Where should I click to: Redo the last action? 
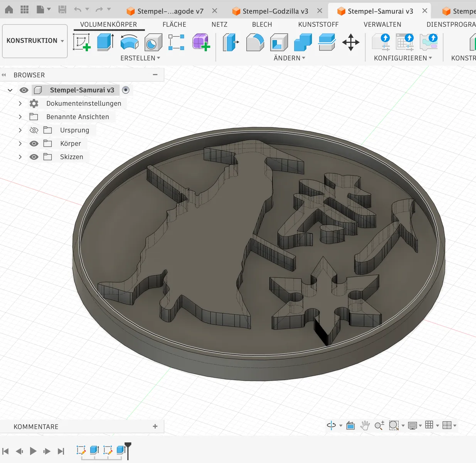click(x=99, y=9)
